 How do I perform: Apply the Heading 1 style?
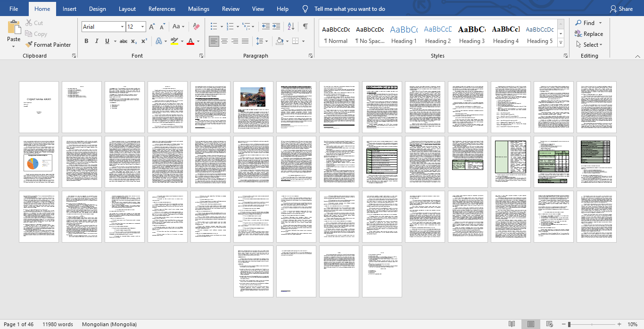404,34
